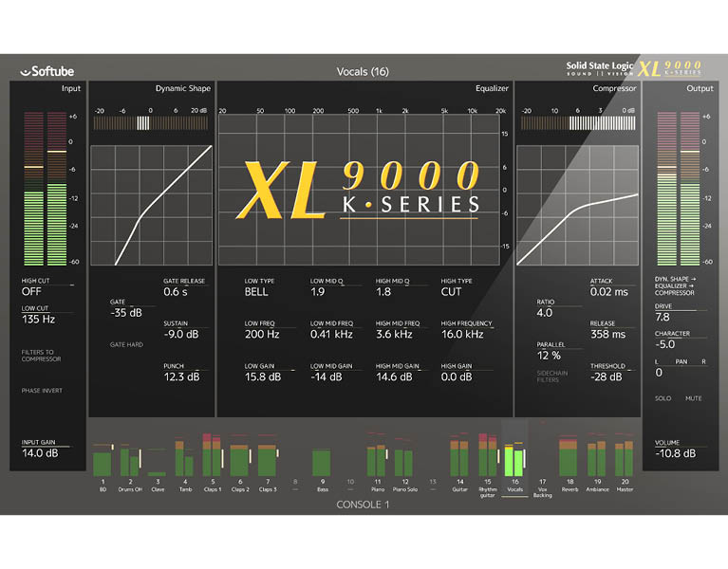This screenshot has width=728, height=569.
Task: Set Gate Release 0.6 s value
Action: (x=175, y=292)
